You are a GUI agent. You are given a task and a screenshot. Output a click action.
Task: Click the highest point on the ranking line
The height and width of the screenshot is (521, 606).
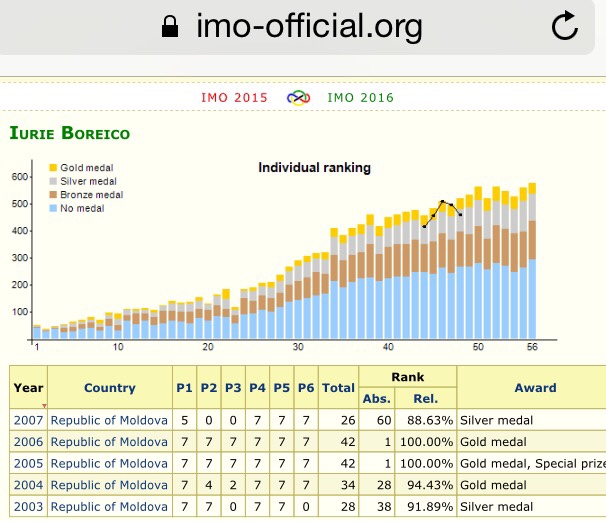[442, 202]
